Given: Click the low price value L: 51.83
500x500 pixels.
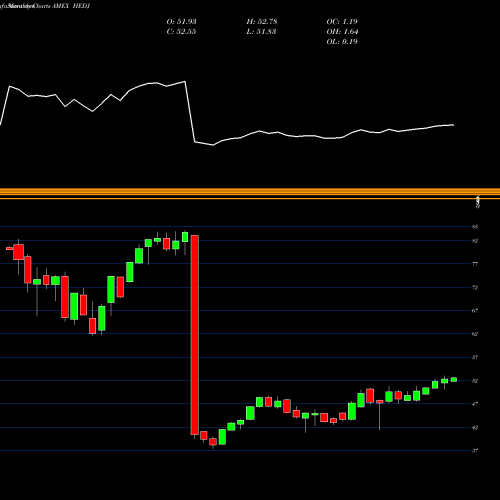Looking at the screenshot, I should coord(262,32).
